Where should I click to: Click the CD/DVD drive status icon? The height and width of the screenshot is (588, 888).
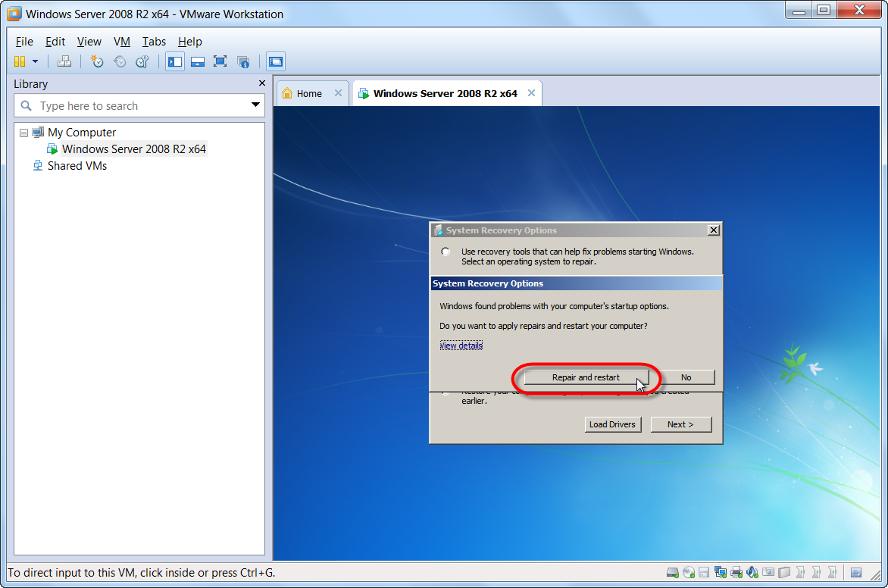(x=689, y=572)
